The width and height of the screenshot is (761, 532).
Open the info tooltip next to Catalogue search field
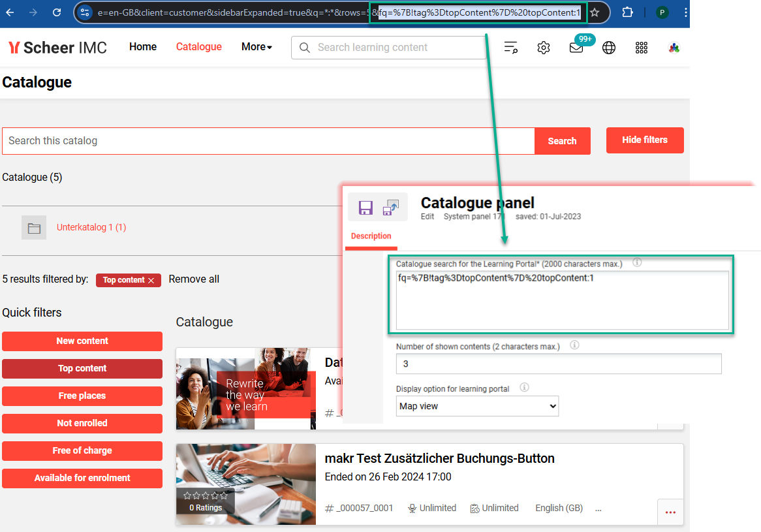[x=636, y=263]
